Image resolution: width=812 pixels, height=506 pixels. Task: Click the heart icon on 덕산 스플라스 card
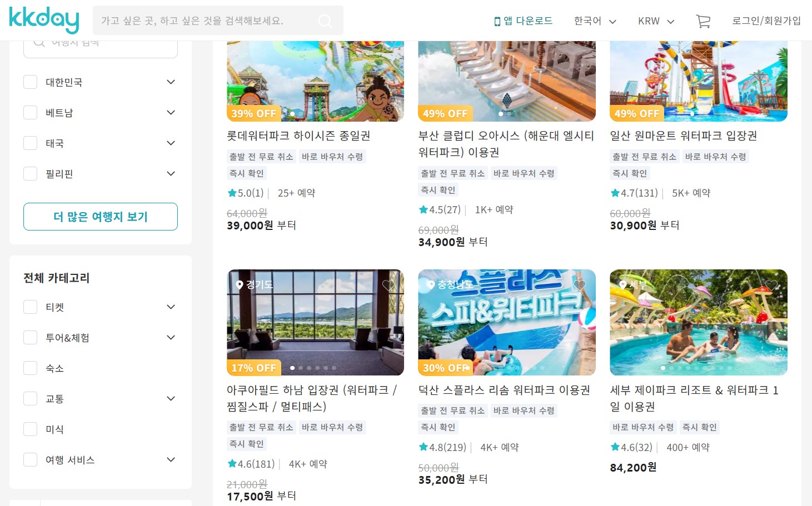[x=580, y=285]
